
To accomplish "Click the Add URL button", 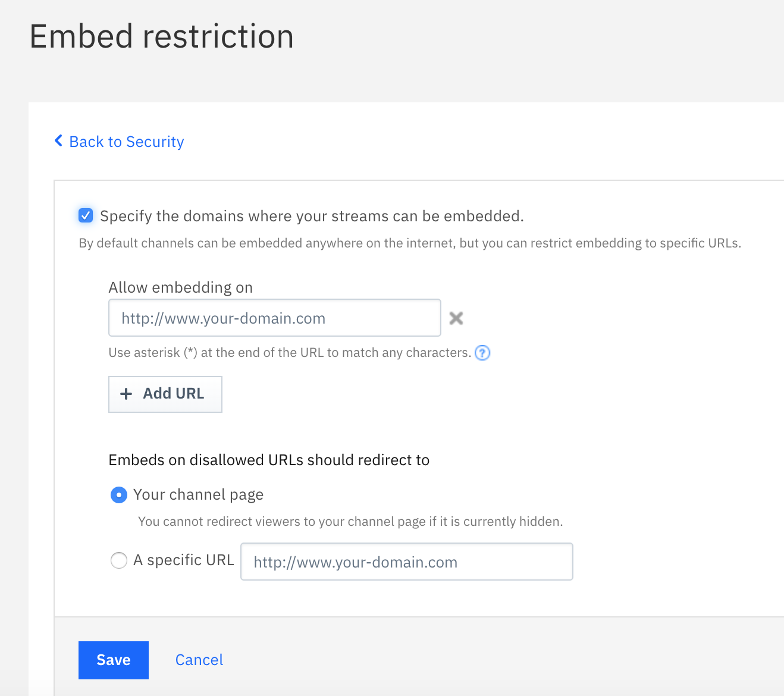I will point(165,394).
